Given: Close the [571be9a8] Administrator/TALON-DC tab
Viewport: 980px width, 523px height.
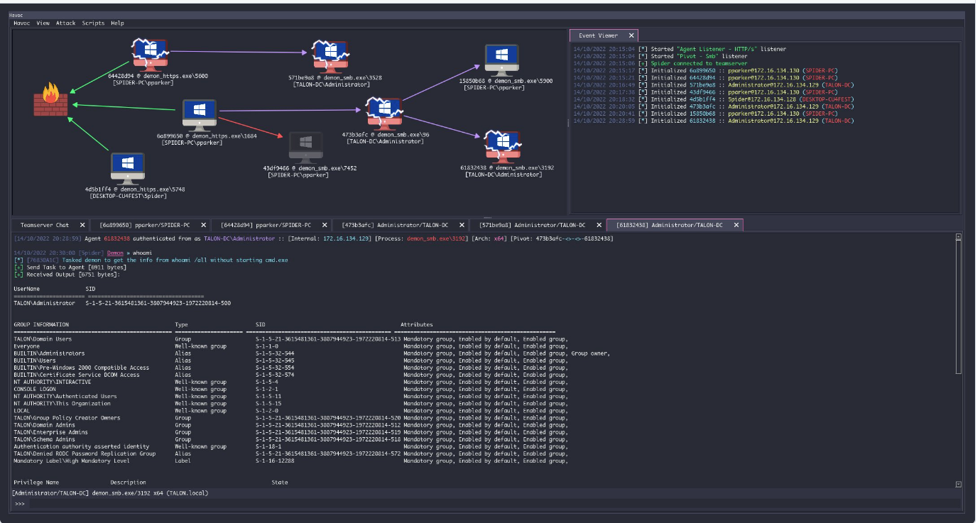Looking at the screenshot, I should 599,225.
